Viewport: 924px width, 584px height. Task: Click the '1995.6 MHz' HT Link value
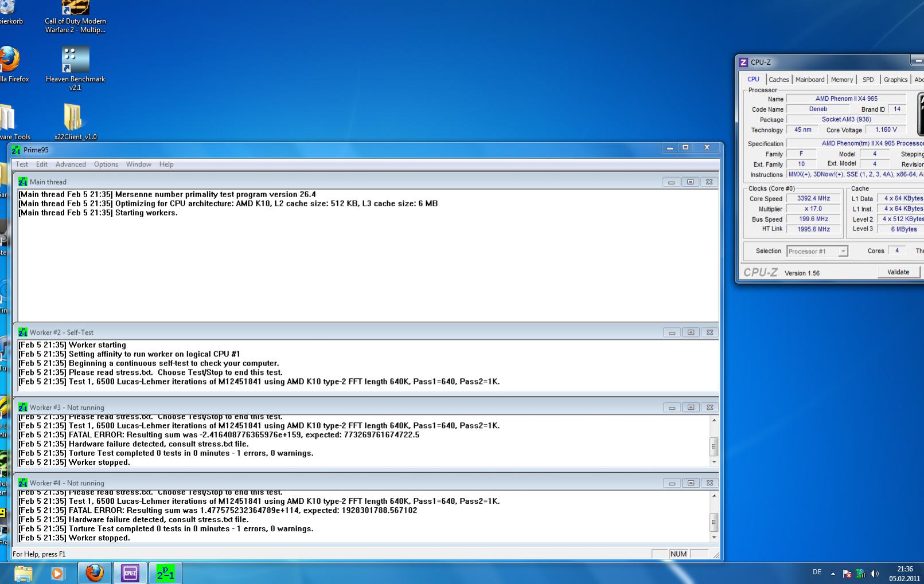coord(813,229)
